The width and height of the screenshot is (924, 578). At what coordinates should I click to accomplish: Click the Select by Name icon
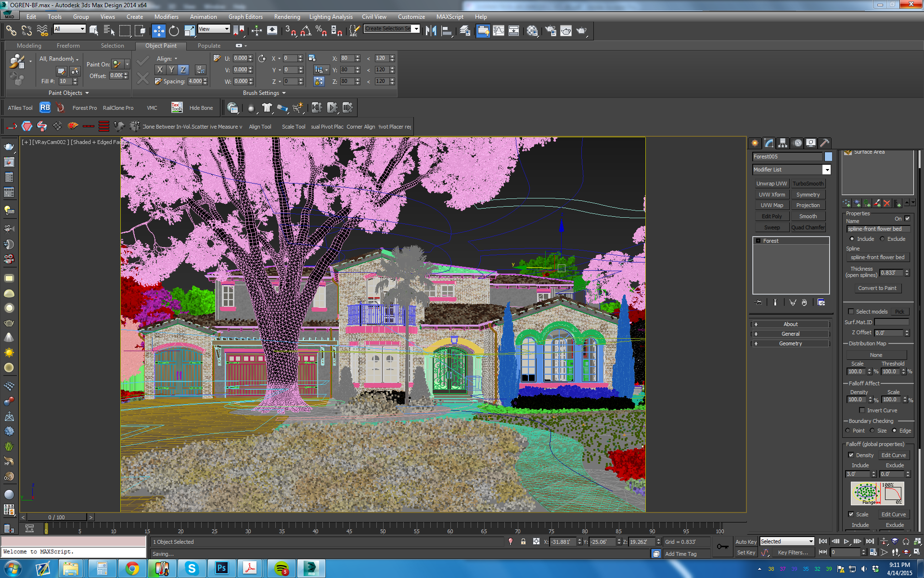tap(109, 31)
